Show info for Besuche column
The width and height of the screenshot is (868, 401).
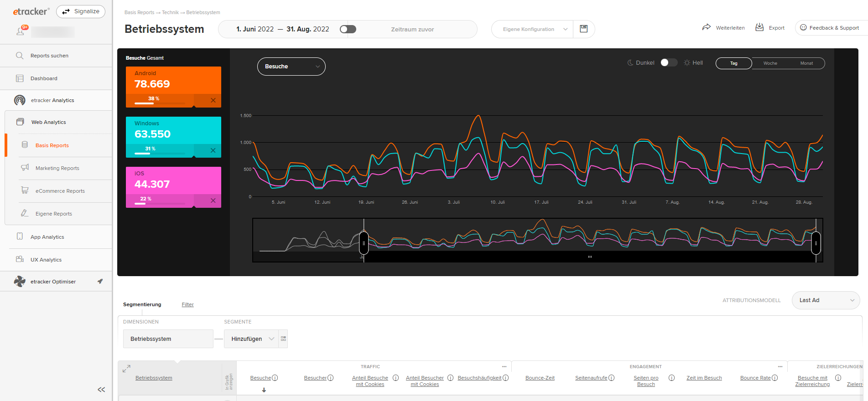[275, 378]
